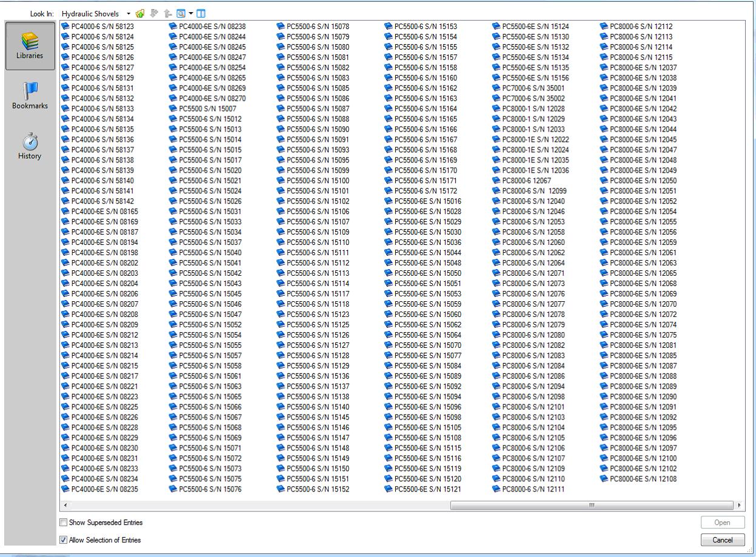Select entry PC8000-6E S/N 12075

pos(643,335)
